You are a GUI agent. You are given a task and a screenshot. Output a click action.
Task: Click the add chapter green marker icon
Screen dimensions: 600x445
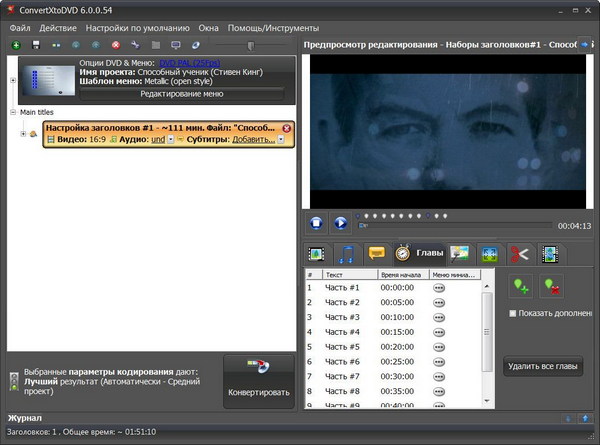[x=520, y=287]
